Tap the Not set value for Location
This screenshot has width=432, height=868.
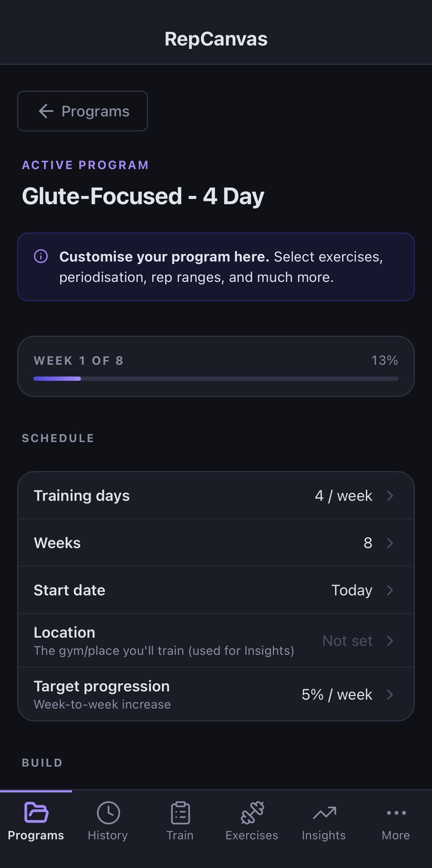tap(347, 641)
